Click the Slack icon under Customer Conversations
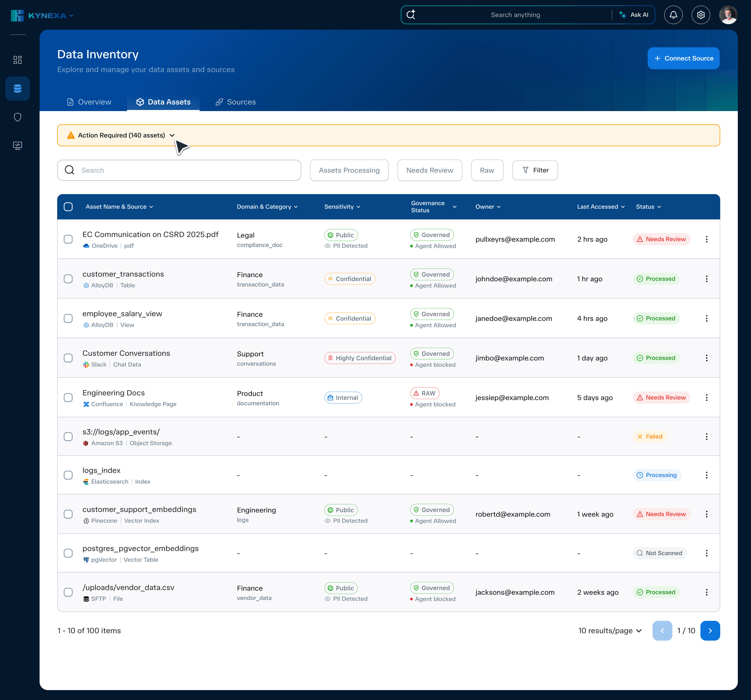The image size is (751, 700). pyautogui.click(x=86, y=365)
